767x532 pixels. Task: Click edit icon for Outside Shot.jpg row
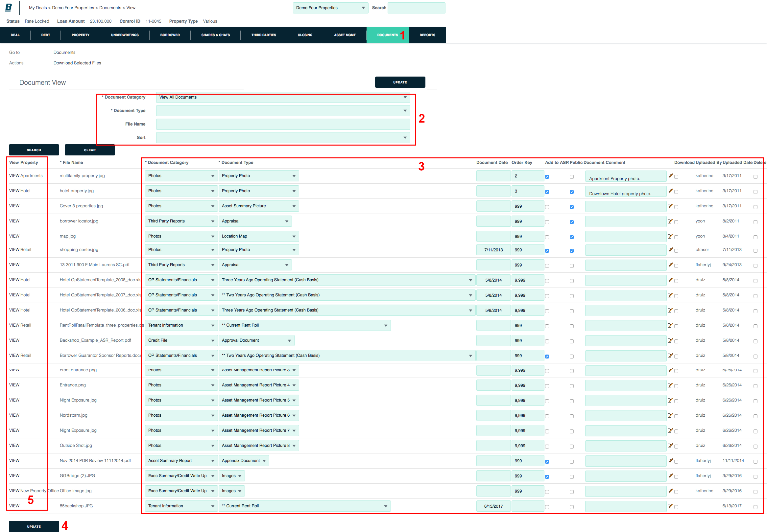(x=670, y=446)
